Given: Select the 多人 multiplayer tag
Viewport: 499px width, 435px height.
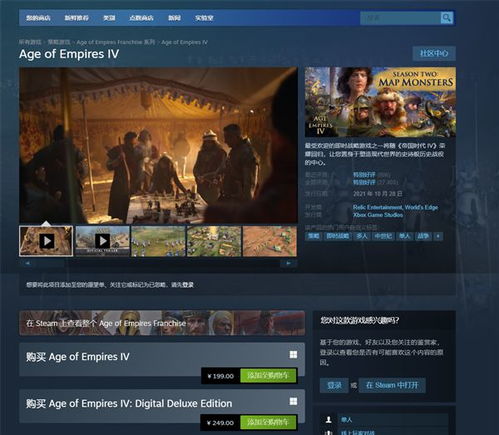Looking at the screenshot, I should (361, 236).
